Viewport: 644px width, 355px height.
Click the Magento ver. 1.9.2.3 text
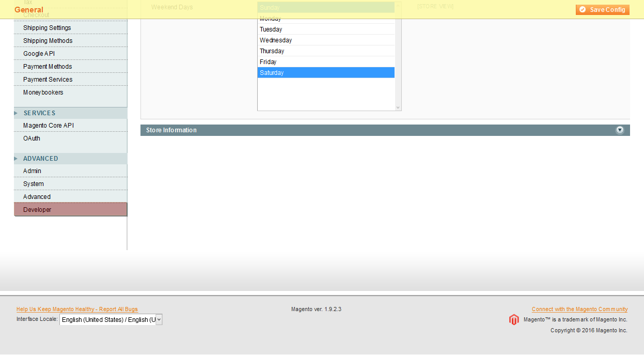pos(316,310)
